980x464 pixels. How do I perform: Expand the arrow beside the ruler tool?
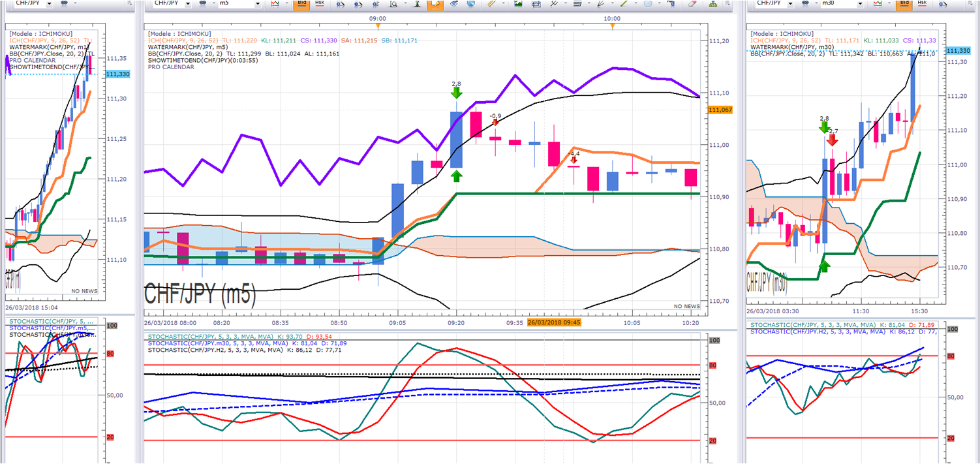tap(503, 3)
